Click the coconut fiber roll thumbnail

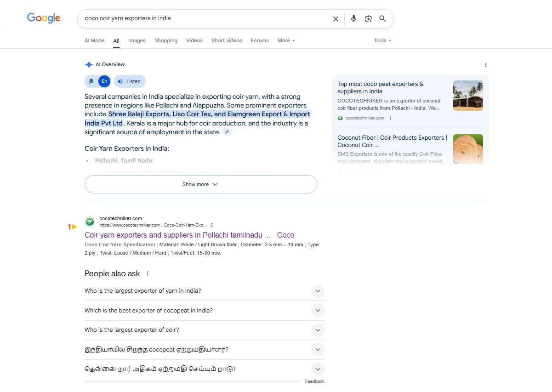[x=468, y=149]
